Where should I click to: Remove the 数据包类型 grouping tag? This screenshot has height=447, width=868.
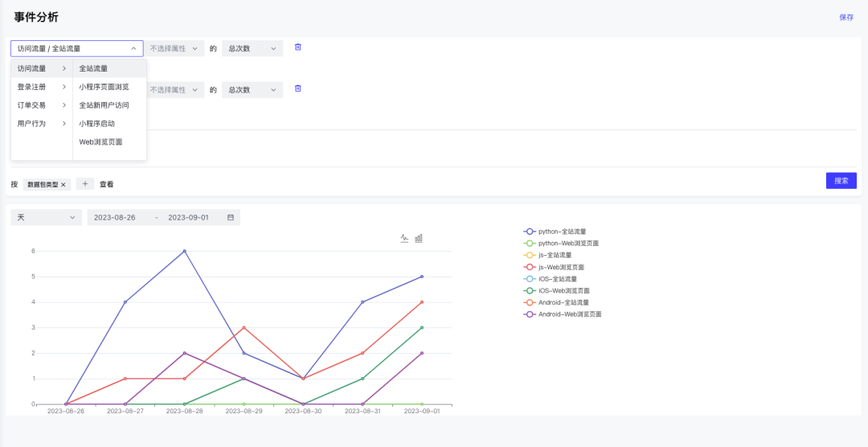click(63, 184)
